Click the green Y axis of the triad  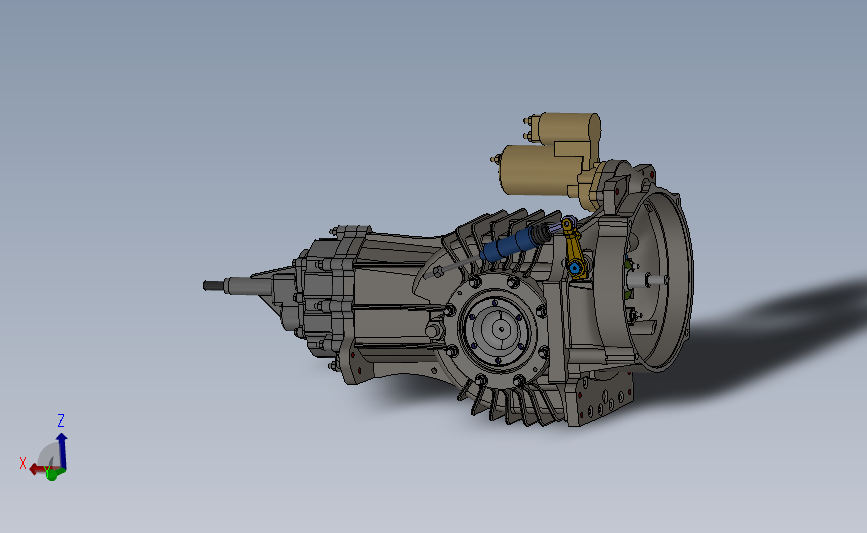click(x=53, y=473)
